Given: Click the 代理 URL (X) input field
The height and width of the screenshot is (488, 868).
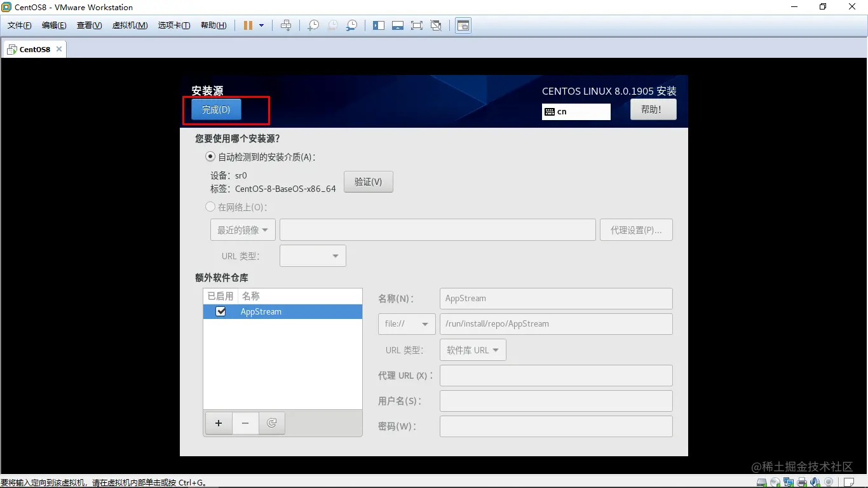Looking at the screenshot, I should click(x=556, y=376).
